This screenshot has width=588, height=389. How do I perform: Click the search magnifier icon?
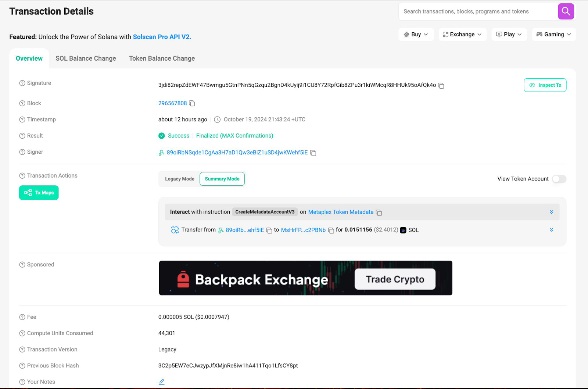(x=566, y=11)
